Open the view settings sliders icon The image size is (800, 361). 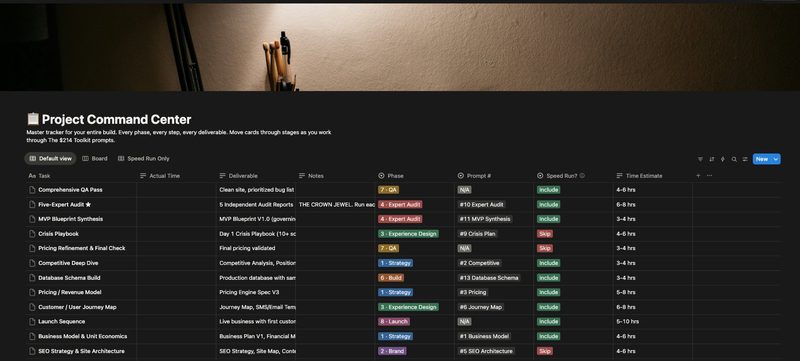(745, 159)
